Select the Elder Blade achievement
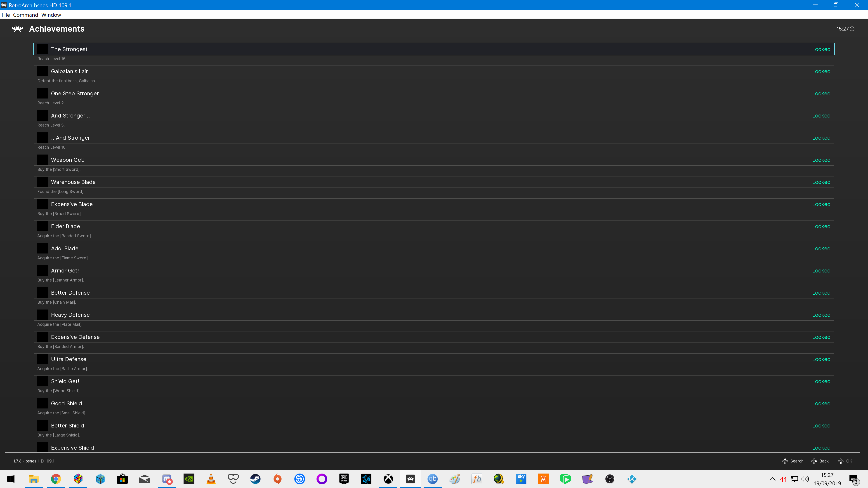Viewport: 868px width, 488px height. coord(434,226)
